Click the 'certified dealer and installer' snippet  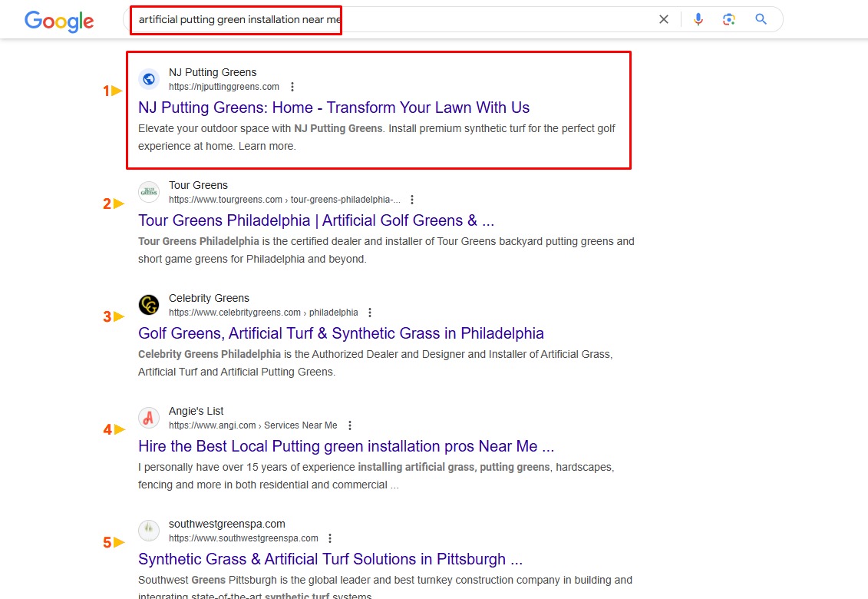pos(386,250)
